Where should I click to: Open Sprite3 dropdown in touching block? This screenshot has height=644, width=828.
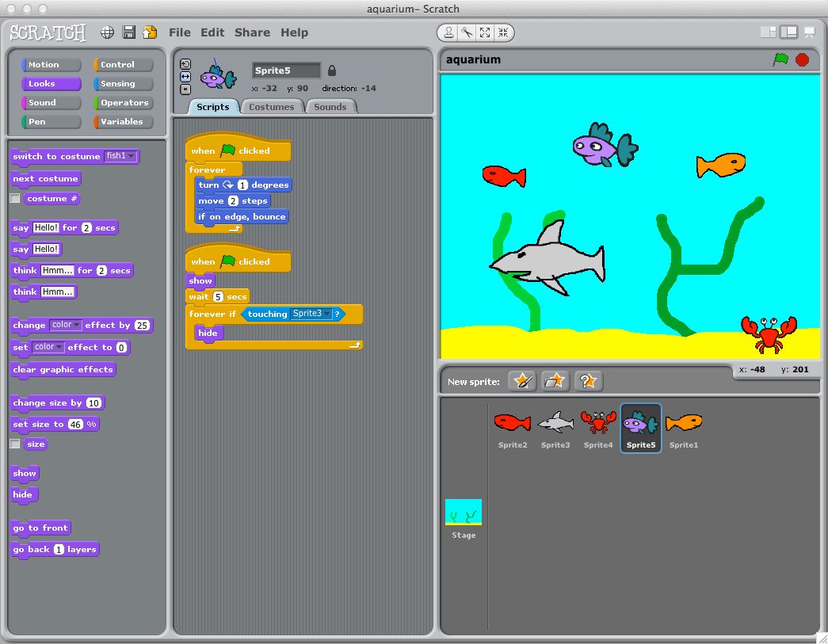(x=311, y=314)
